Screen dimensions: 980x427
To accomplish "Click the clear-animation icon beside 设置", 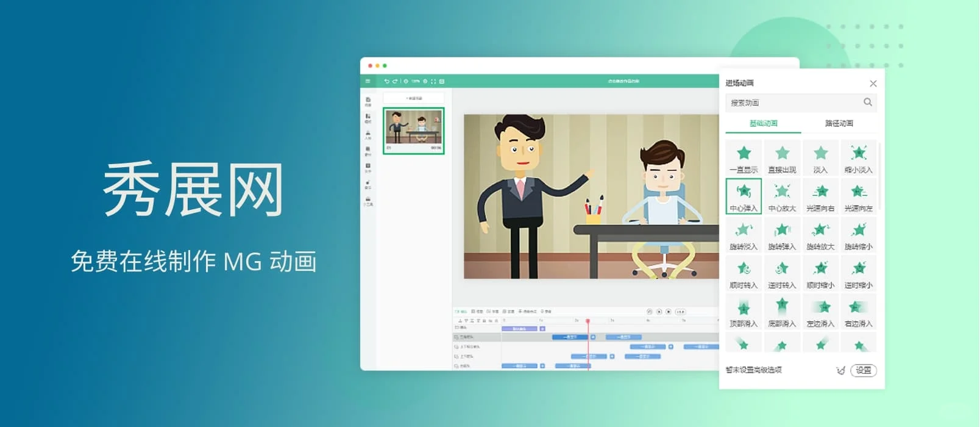I will coord(841,370).
